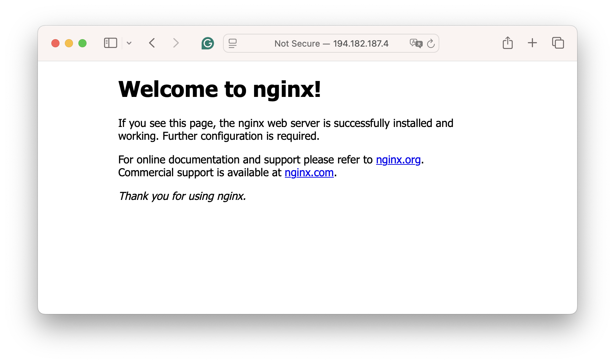Open the Grammarly extension icon
The width and height of the screenshot is (615, 364).
coord(207,43)
